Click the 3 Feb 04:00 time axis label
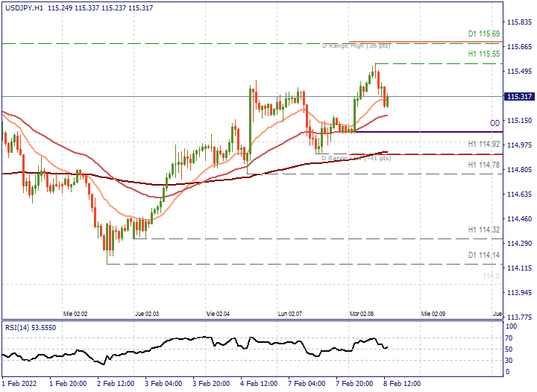The height and width of the screenshot is (392, 537). point(163,384)
